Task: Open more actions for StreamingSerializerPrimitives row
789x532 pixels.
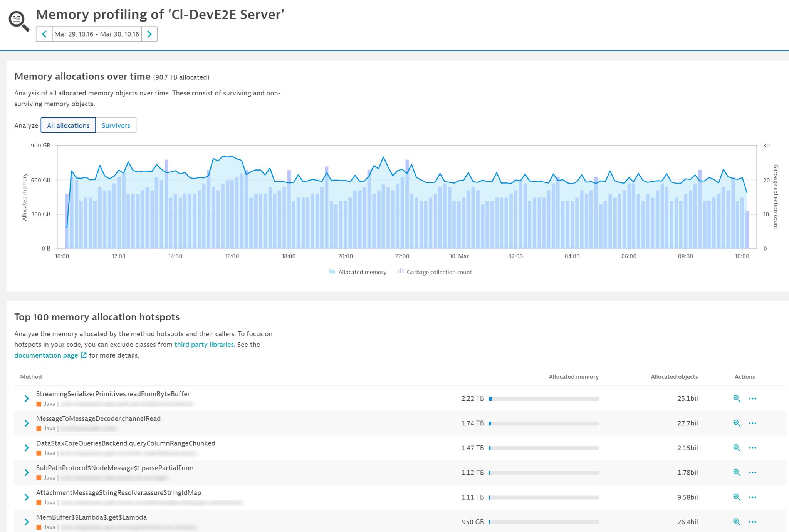Action: click(752, 398)
